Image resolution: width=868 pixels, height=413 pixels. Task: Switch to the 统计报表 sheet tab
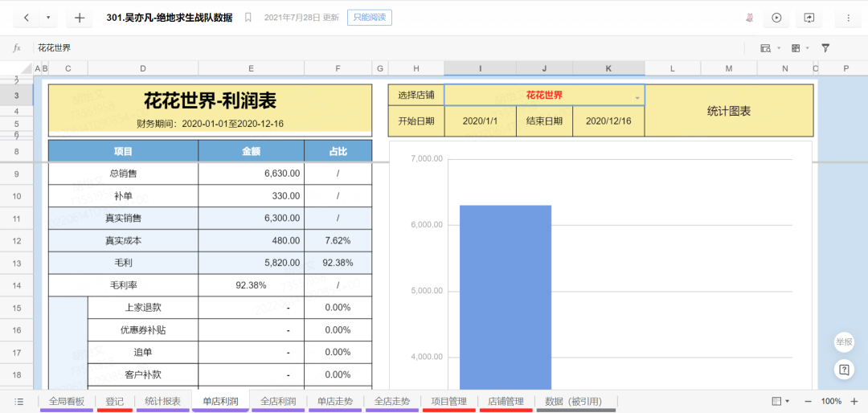click(162, 402)
